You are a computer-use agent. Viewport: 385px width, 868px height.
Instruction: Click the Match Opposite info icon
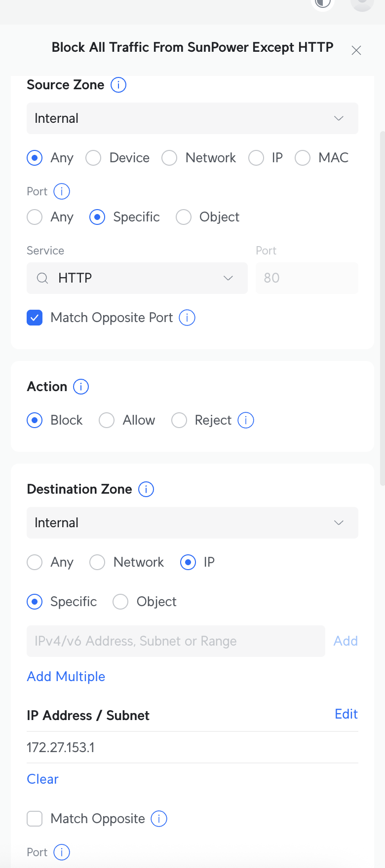[x=159, y=819]
